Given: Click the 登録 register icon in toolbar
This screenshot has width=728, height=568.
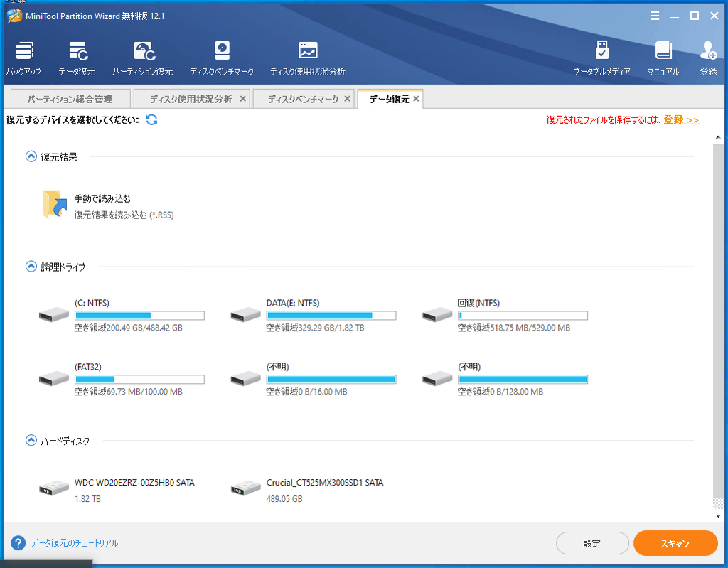Looking at the screenshot, I should 708,58.
